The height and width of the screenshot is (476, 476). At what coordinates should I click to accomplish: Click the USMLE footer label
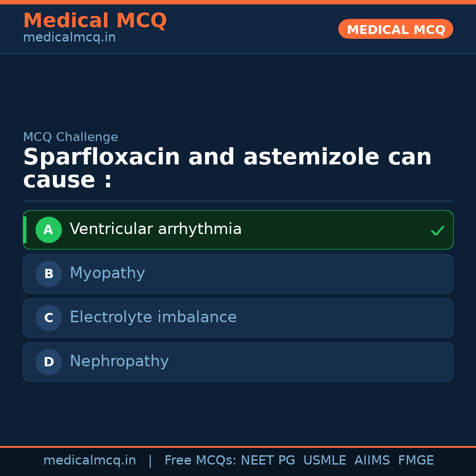[324, 461]
